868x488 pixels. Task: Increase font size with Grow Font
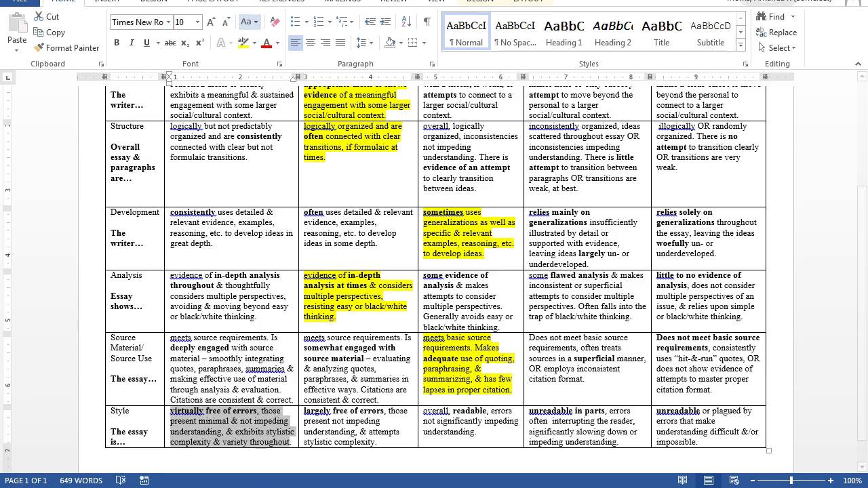[x=211, y=22]
